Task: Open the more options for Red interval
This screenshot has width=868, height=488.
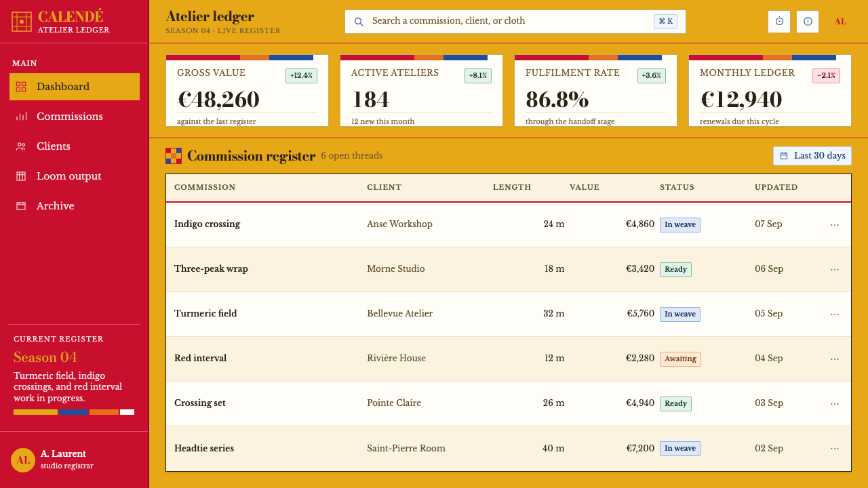Action: [x=835, y=359]
